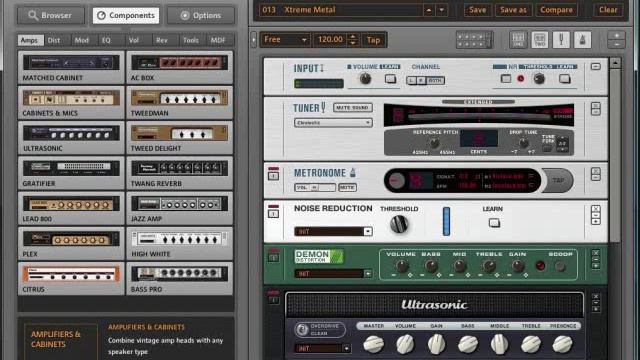Open the Tuner mode dropdown
The height and width of the screenshot is (360, 640).
[x=333, y=122]
